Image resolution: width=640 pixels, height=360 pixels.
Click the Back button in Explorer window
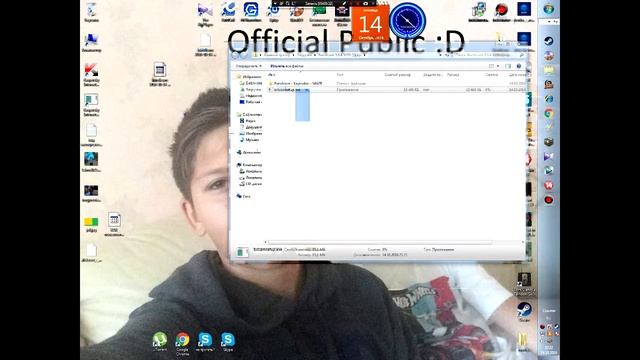(x=236, y=55)
